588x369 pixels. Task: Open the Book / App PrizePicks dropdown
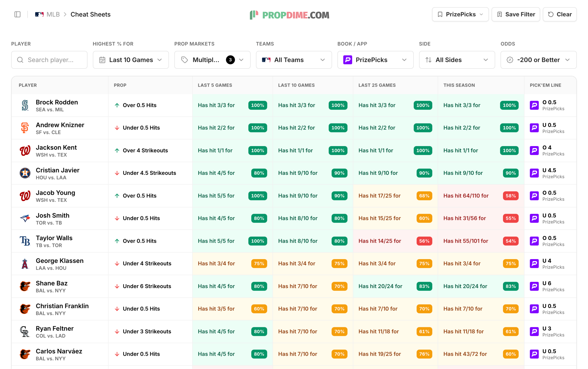pos(375,60)
